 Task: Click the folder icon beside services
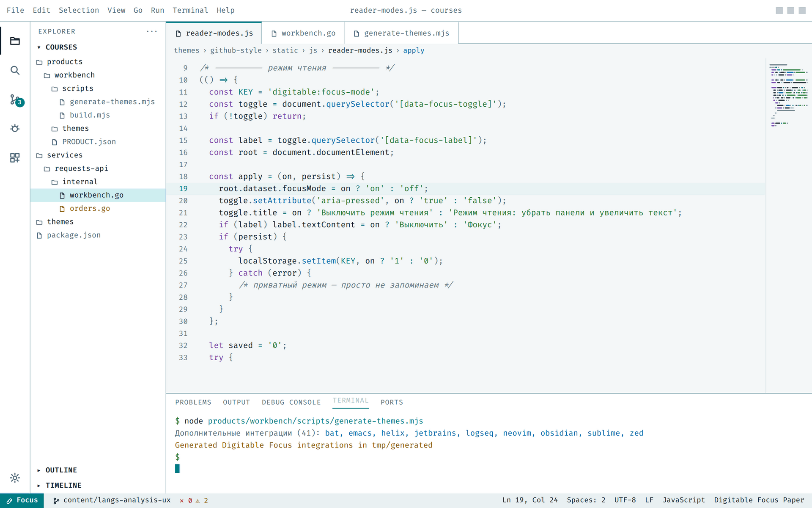click(x=39, y=155)
